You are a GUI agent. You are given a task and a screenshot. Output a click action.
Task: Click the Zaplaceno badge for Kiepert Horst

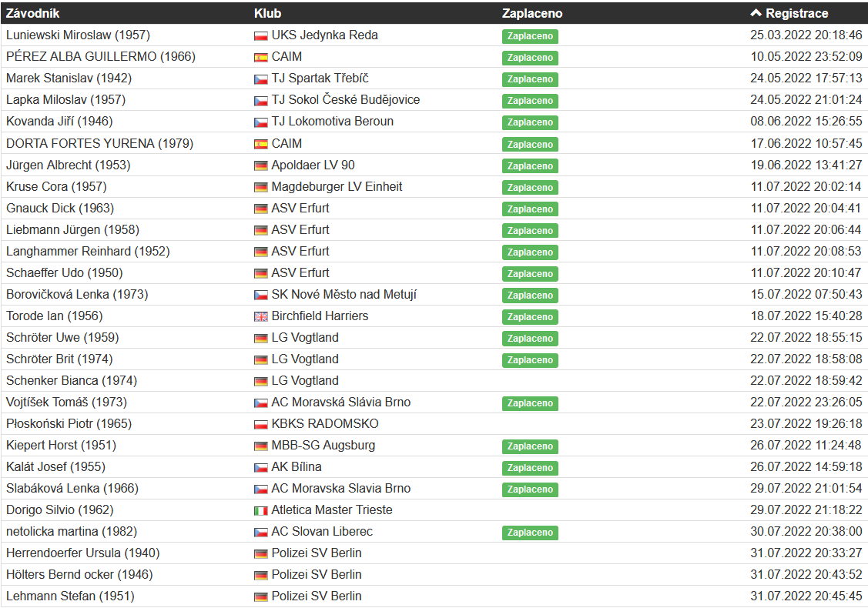pos(530,446)
